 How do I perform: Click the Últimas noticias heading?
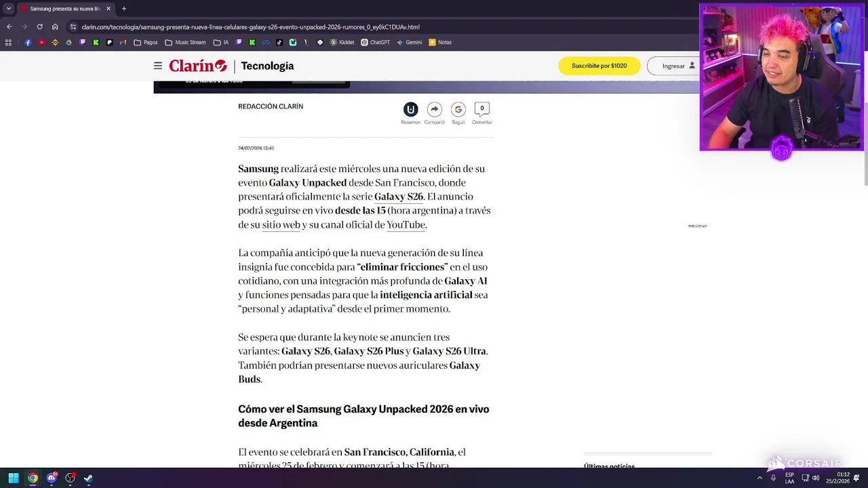coord(609,466)
